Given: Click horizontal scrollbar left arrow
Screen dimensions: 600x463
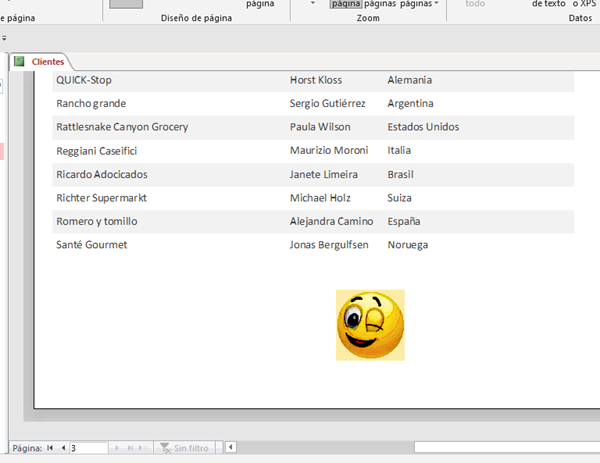Looking at the screenshot, I should (231, 447).
